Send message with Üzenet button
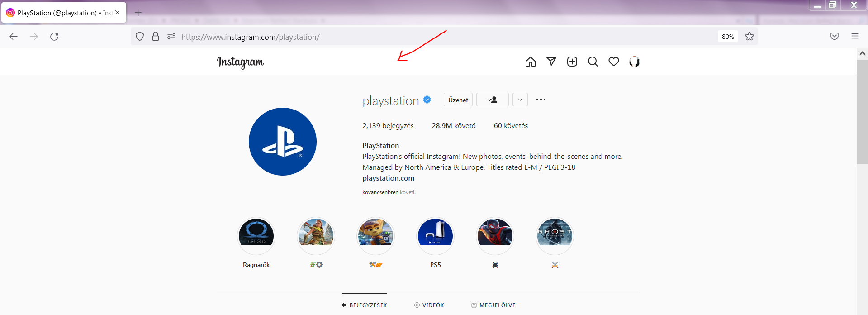 tap(458, 100)
